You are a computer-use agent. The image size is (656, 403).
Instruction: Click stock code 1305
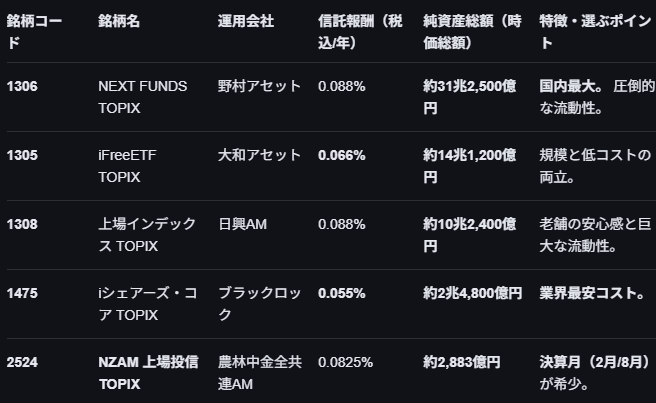click(22, 156)
